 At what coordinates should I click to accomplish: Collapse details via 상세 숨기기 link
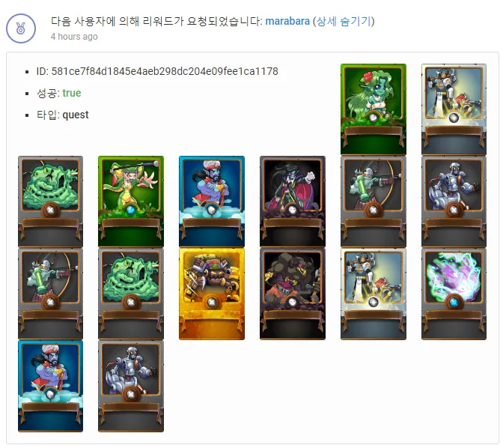click(344, 21)
